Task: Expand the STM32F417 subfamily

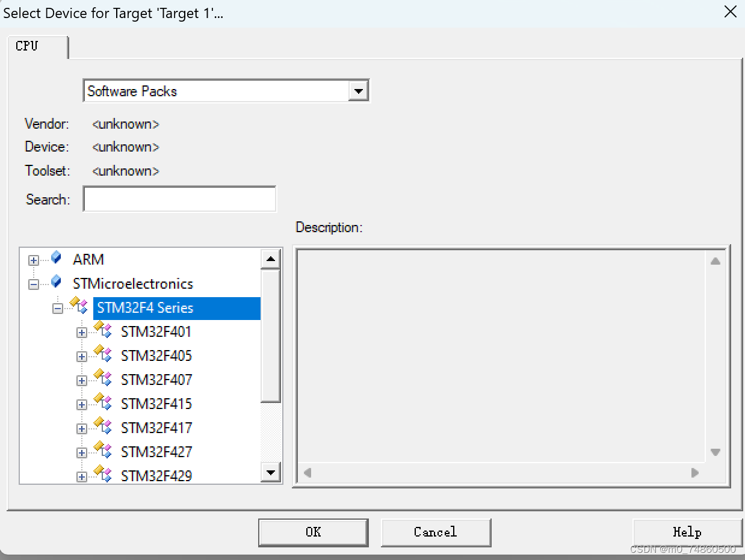Action: [82, 429]
